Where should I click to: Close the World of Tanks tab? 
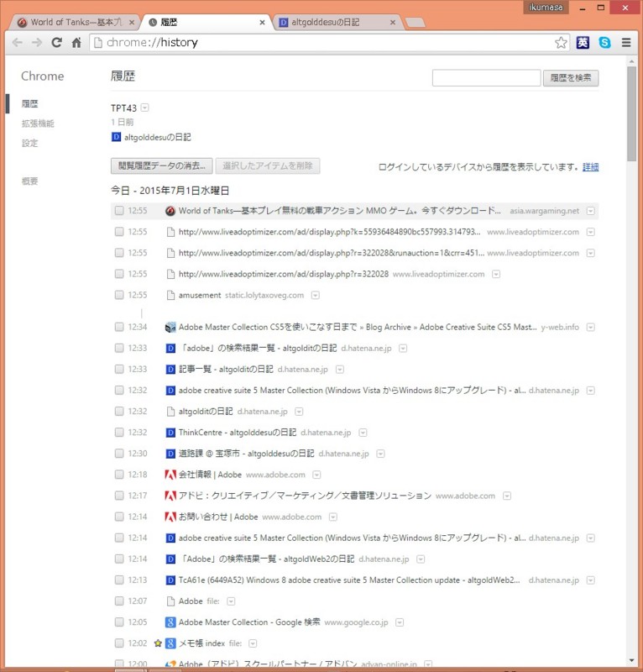132,23
